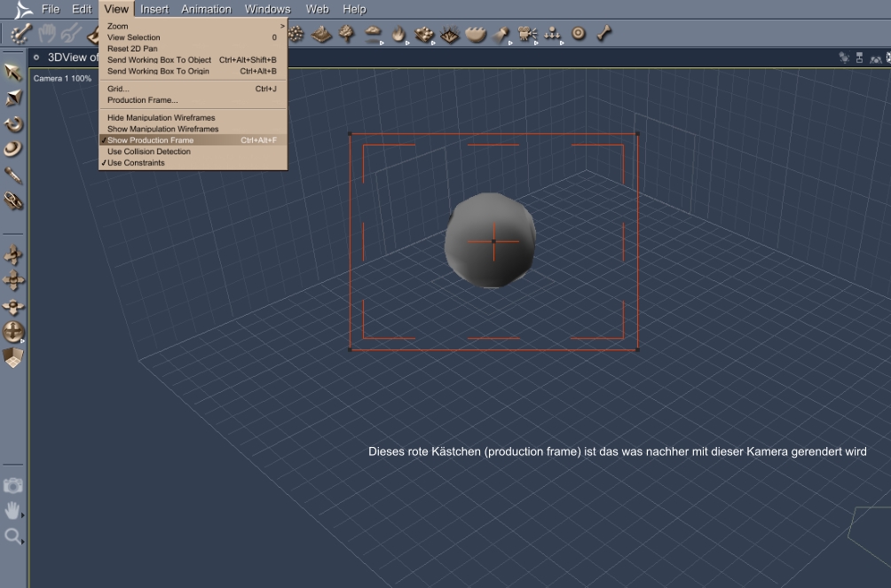
Task: Select the rotate tool in the left toolbar
Action: (13, 124)
